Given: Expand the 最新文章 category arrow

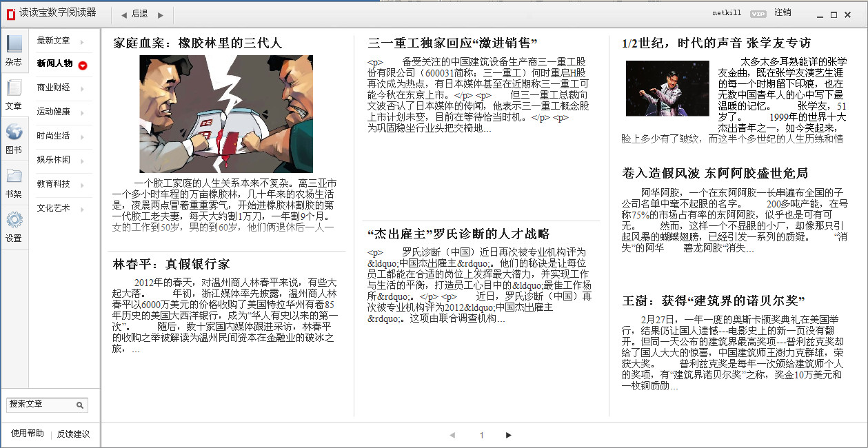Looking at the screenshot, I should [82, 41].
